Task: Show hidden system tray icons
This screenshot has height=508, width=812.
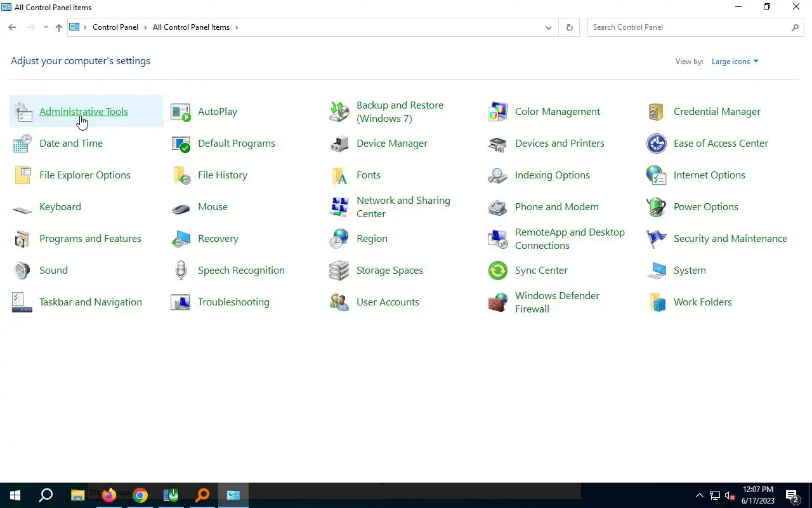Action: tap(700, 495)
